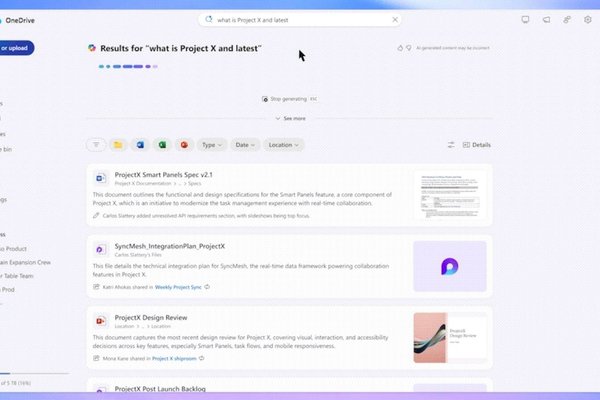Screen dimensions: 600x400
Task: Open the ProjectX Design Review slide thumbnail
Action: click(450, 338)
